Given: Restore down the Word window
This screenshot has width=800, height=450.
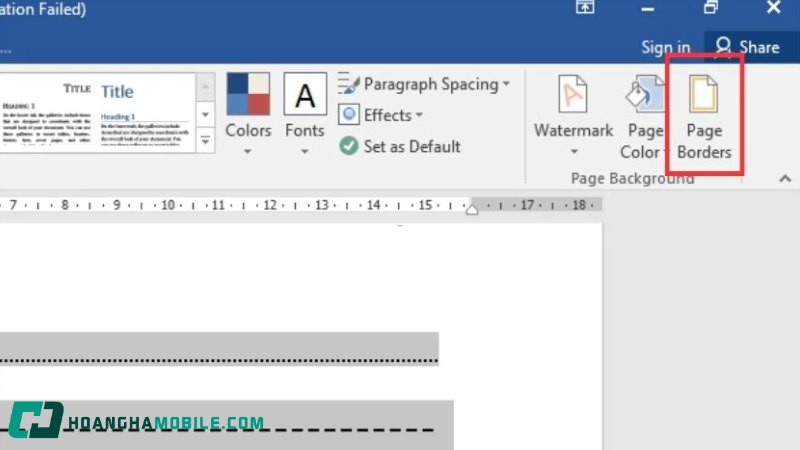Looking at the screenshot, I should 711,7.
